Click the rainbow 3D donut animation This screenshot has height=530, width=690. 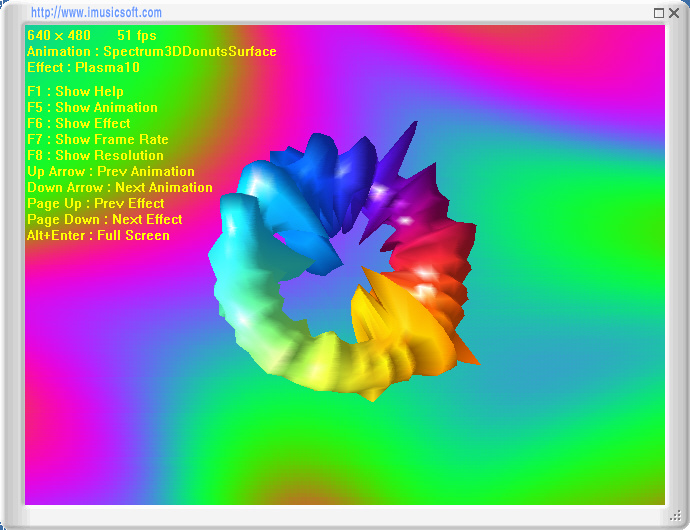point(344,261)
